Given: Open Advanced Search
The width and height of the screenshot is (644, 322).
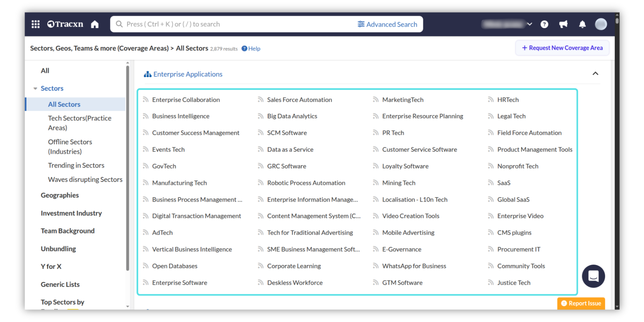Looking at the screenshot, I should click(387, 24).
